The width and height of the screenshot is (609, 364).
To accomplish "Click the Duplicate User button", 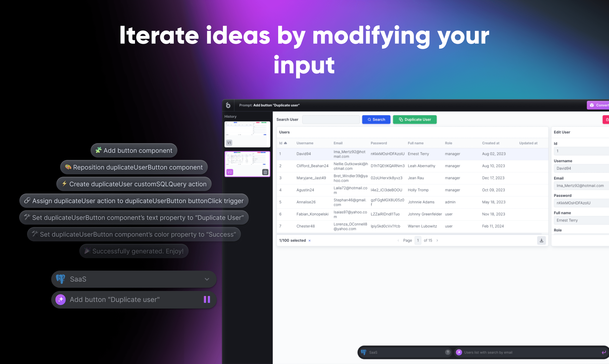I will (414, 119).
